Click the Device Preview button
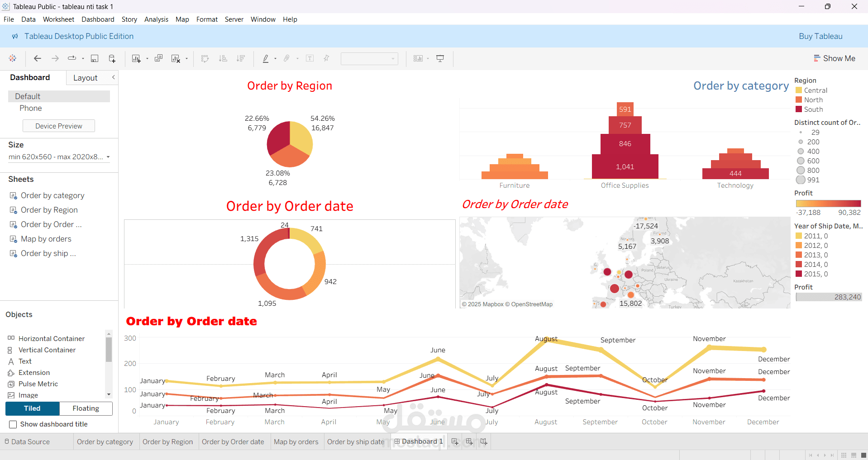Screen dimensions: 868x460 tap(58, 125)
